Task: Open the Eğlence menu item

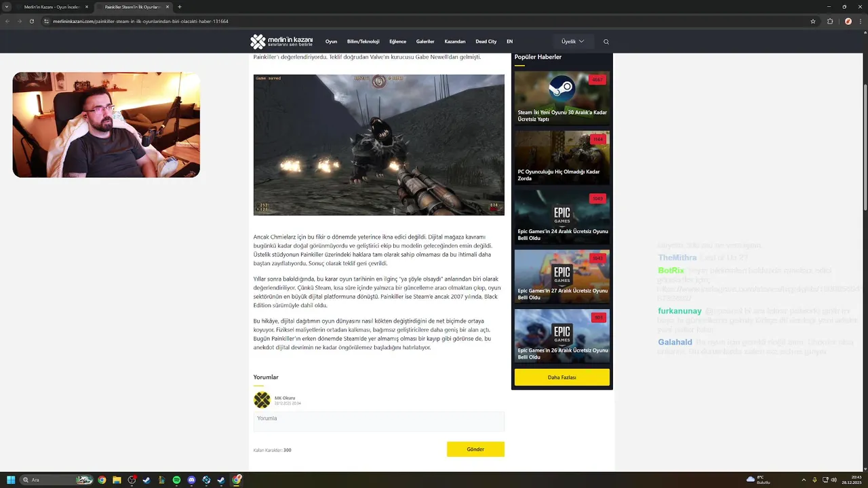Action: (397, 41)
